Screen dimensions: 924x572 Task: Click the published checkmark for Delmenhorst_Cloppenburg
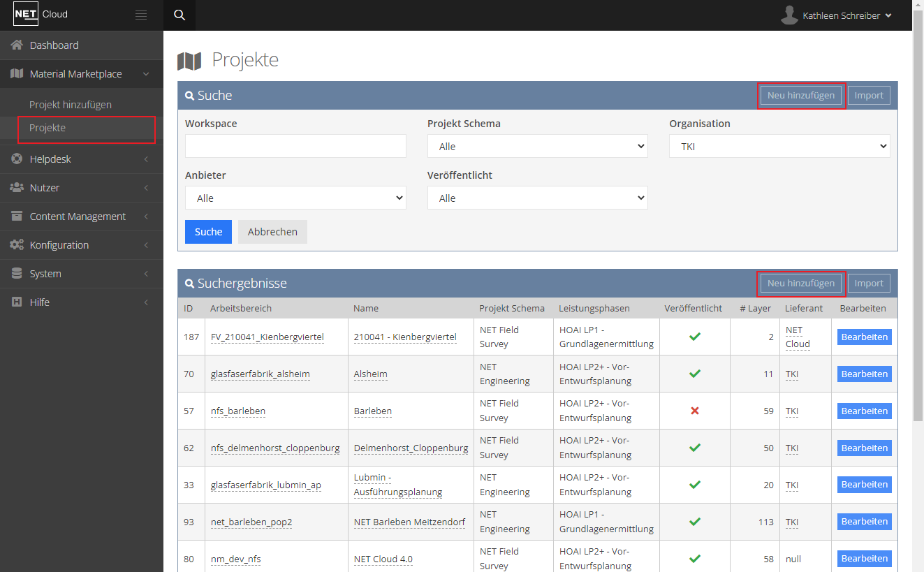coord(694,448)
